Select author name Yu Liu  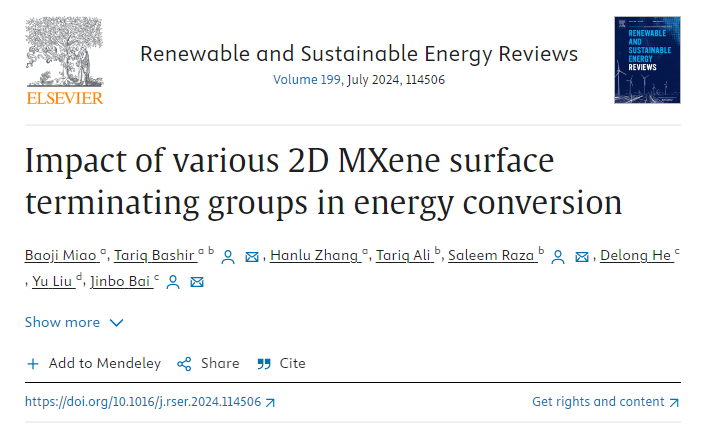pyautogui.click(x=53, y=282)
